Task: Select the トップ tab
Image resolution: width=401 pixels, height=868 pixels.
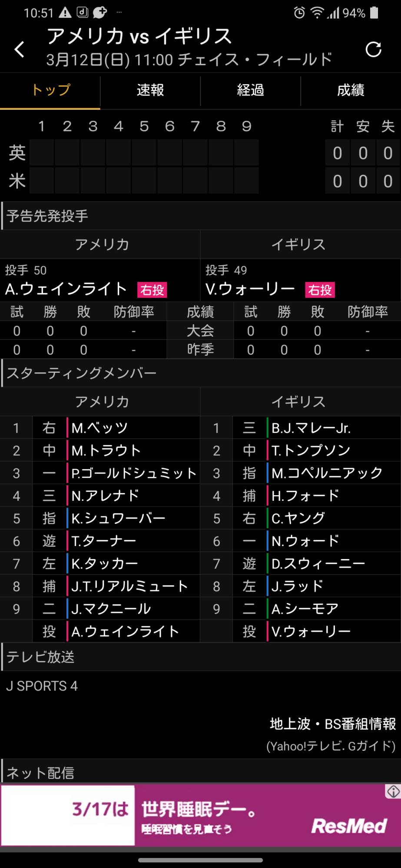Action: point(50,90)
